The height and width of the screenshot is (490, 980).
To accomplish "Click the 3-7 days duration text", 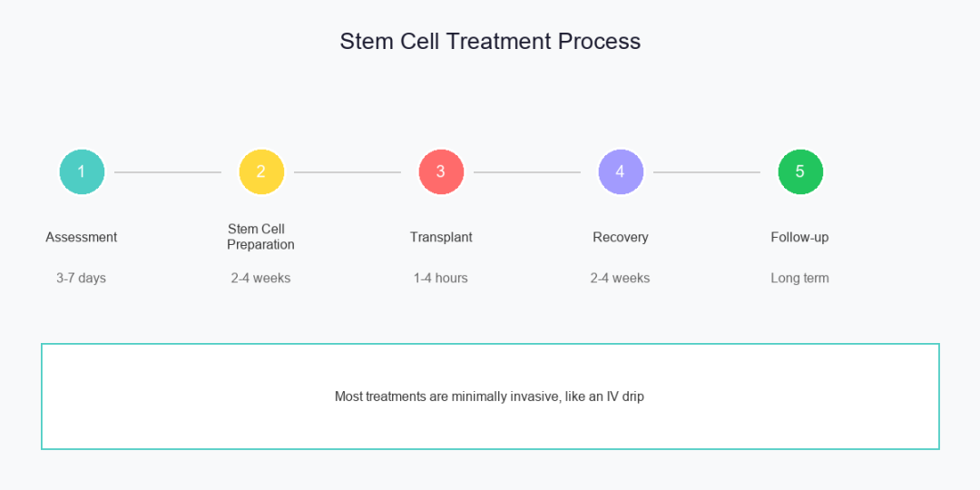I will [x=81, y=278].
